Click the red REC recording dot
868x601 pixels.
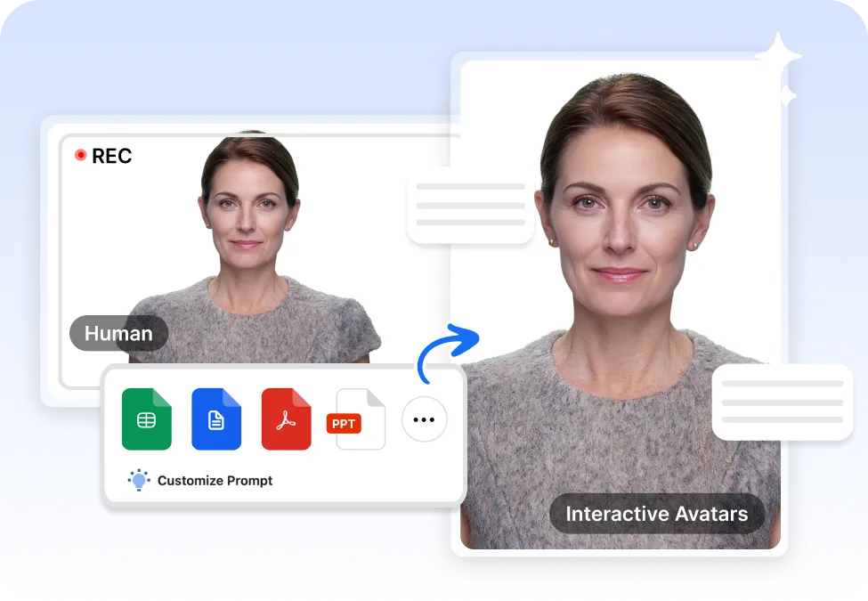click(82, 155)
